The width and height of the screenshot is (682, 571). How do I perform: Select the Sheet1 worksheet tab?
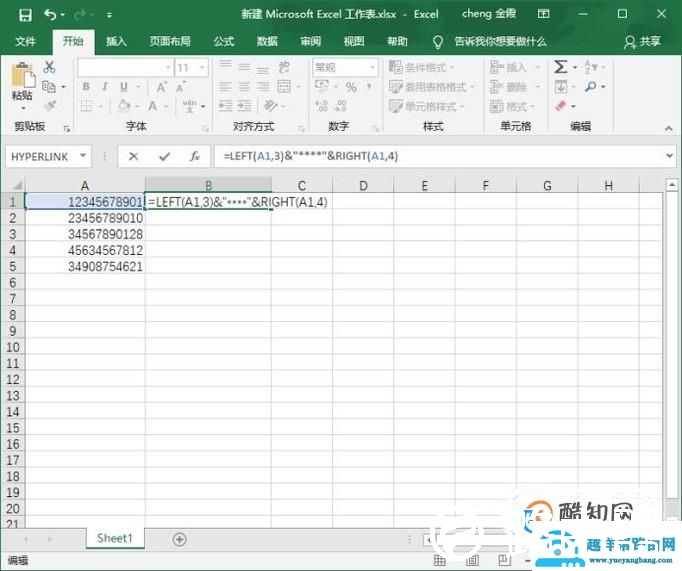tap(114, 538)
